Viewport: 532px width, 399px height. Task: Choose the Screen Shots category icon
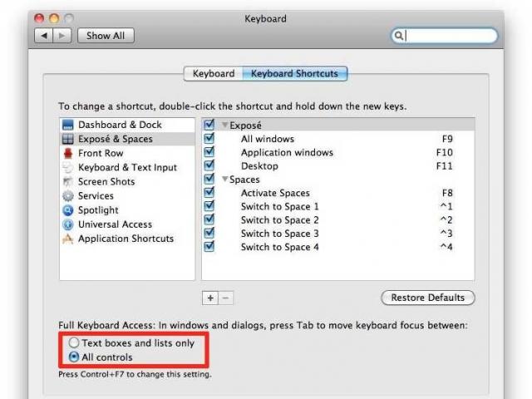click(68, 181)
